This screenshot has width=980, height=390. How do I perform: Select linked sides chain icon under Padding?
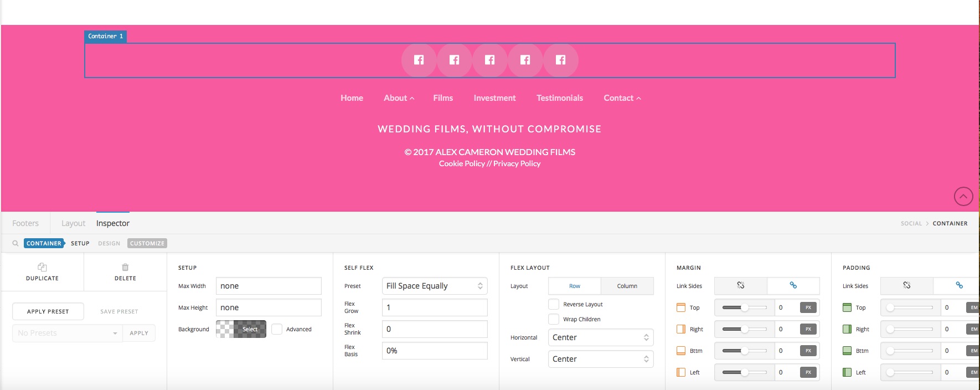pyautogui.click(x=960, y=285)
